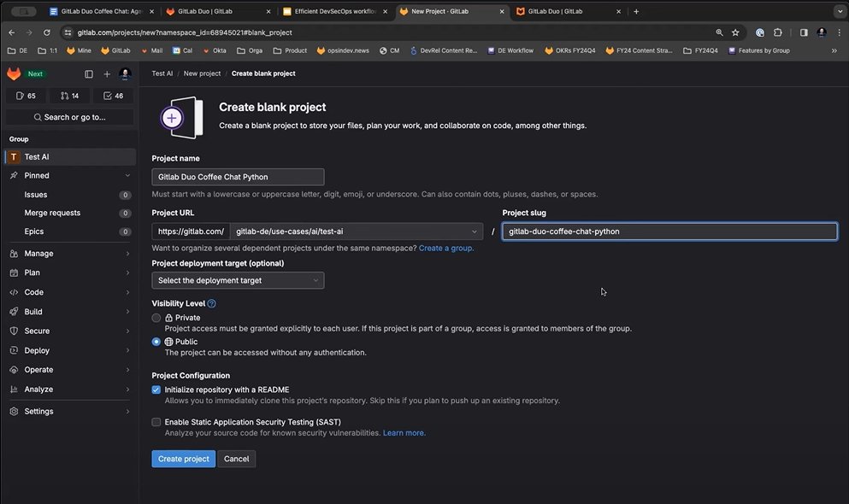Open merge requests counter showing 14
Image resolution: width=849 pixels, height=504 pixels.
70,96
